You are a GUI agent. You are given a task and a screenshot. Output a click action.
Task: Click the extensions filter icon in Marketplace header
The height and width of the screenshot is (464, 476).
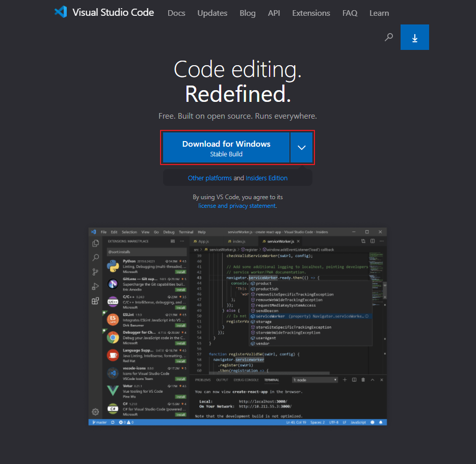[173, 241]
